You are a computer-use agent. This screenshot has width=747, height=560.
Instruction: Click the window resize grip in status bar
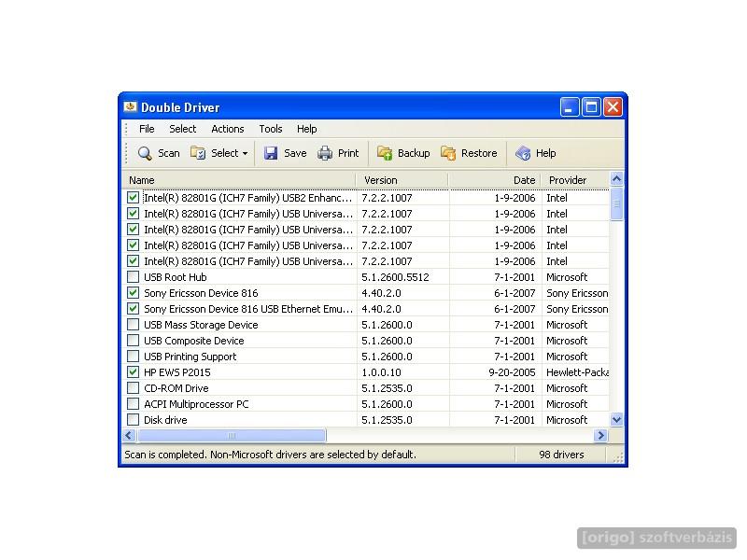618,458
